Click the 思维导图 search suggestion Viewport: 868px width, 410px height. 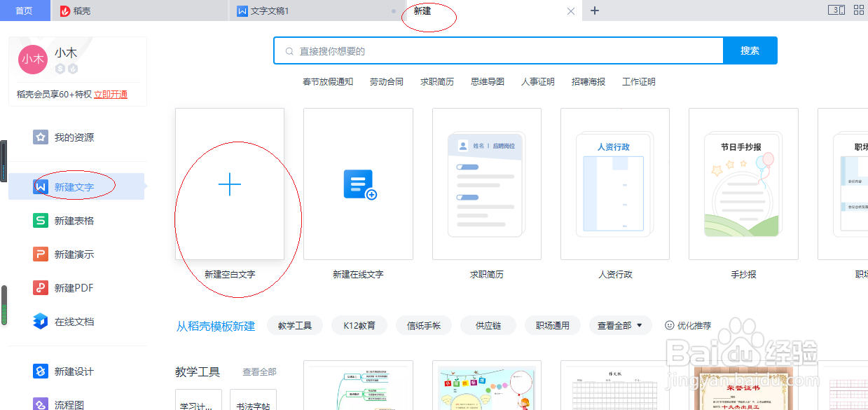[488, 82]
